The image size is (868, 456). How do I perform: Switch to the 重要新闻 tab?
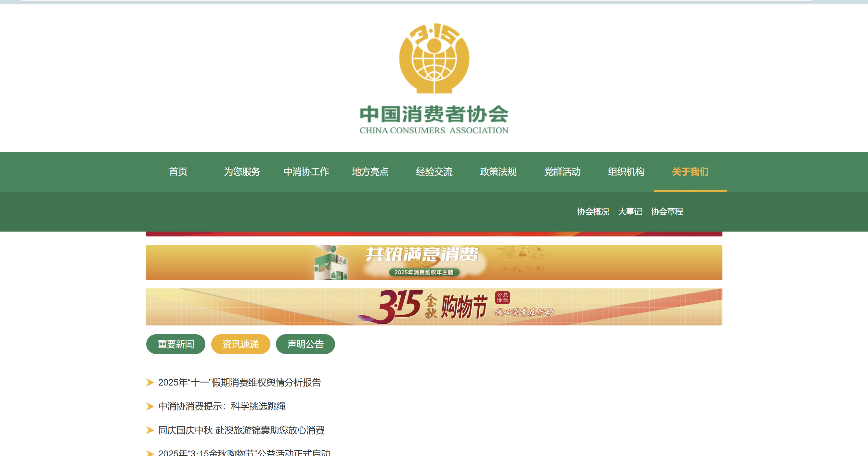[x=175, y=344]
